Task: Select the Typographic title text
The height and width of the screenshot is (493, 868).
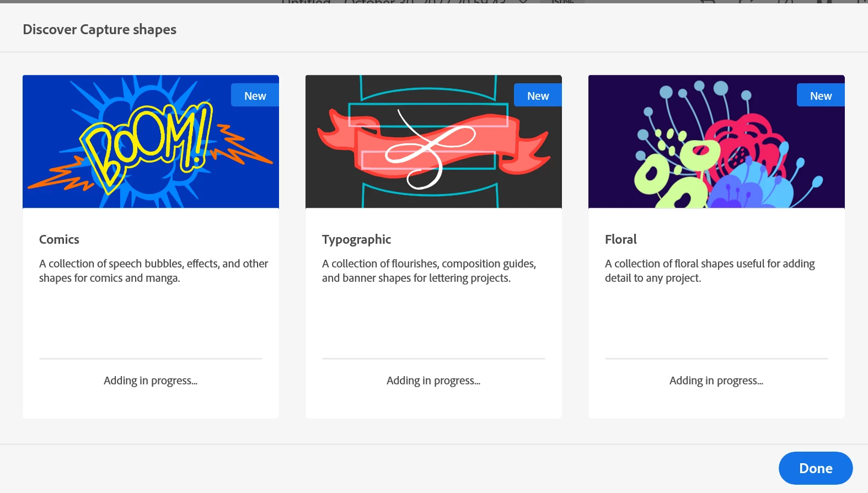Action: [x=356, y=239]
